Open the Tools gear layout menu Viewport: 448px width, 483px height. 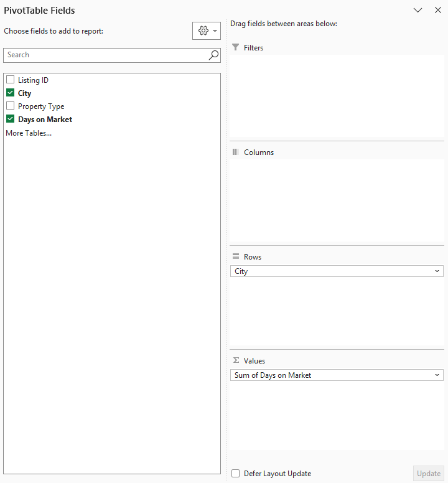click(207, 30)
